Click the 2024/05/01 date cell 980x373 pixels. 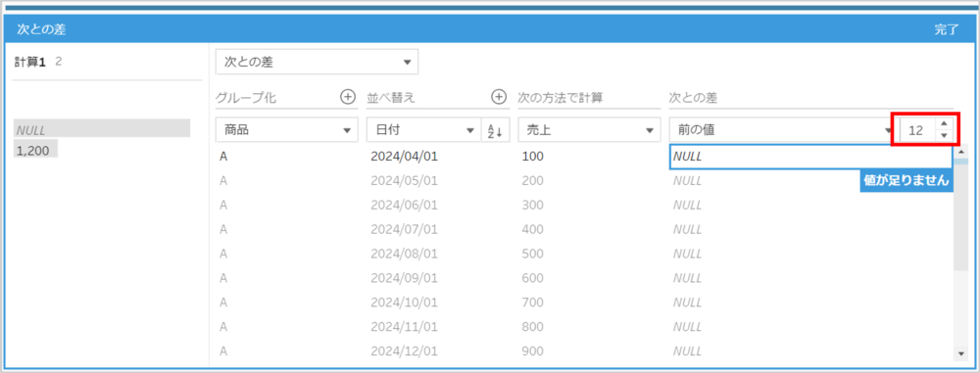coord(405,180)
